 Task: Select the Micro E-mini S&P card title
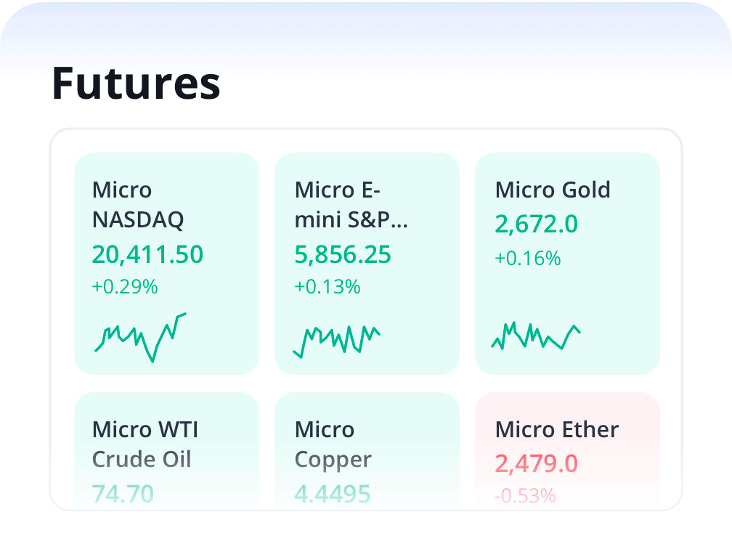point(351,204)
